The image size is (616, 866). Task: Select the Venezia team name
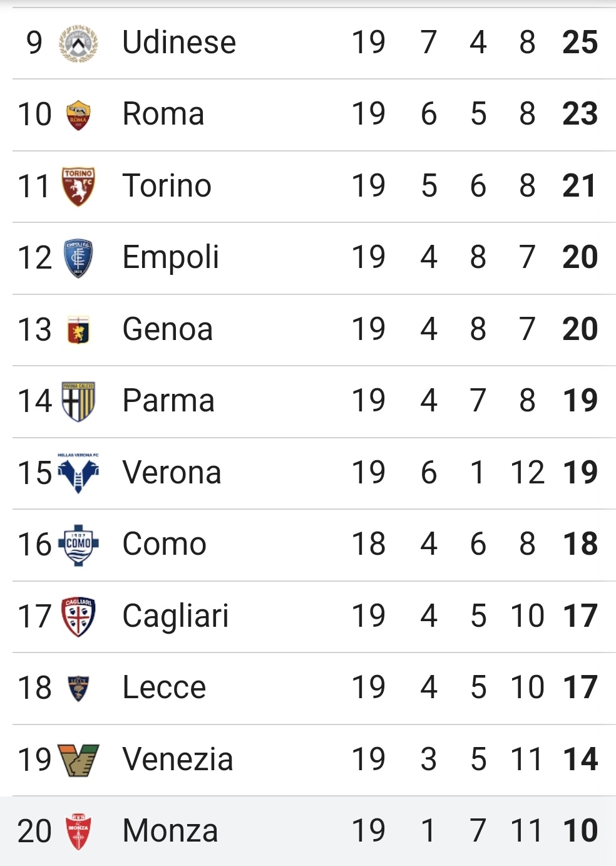(178, 760)
